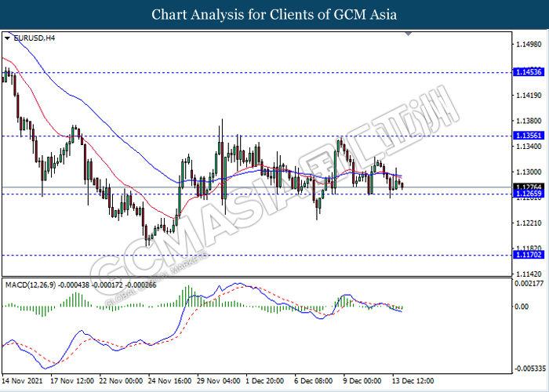Select the EURUSD,H4 chart label
Image resolution: width=549 pixels, height=392 pixels.
click(34, 38)
